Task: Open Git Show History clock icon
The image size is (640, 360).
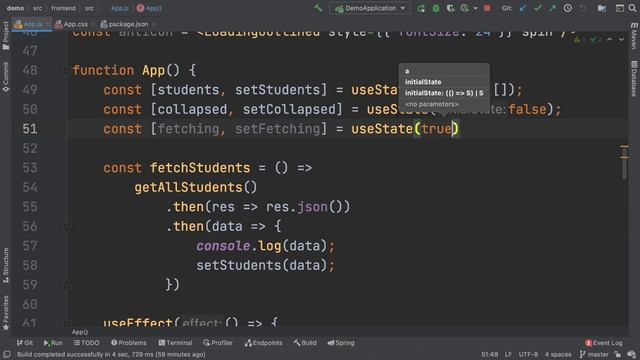Action: click(567, 8)
